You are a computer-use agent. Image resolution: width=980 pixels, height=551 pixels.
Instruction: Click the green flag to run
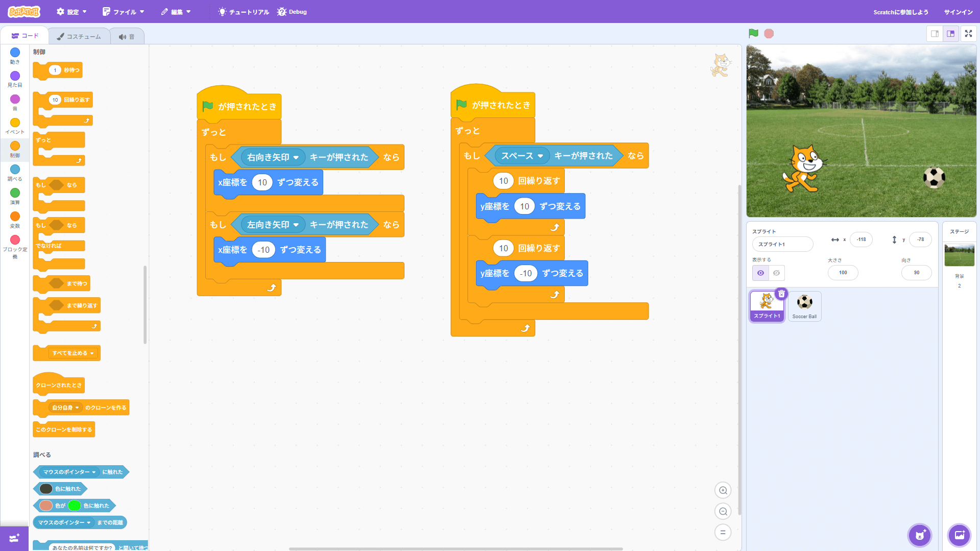click(x=753, y=34)
